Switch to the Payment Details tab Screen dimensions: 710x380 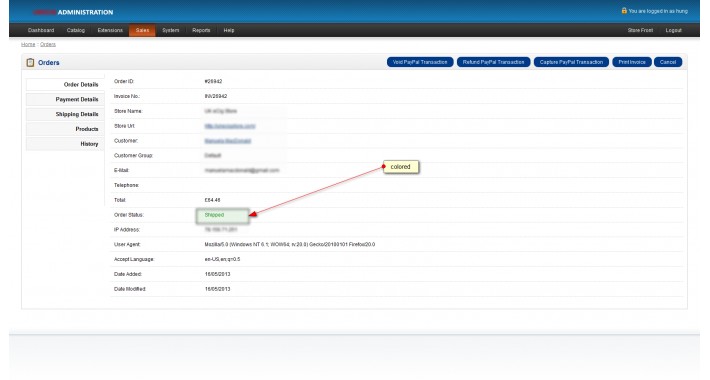point(65,99)
